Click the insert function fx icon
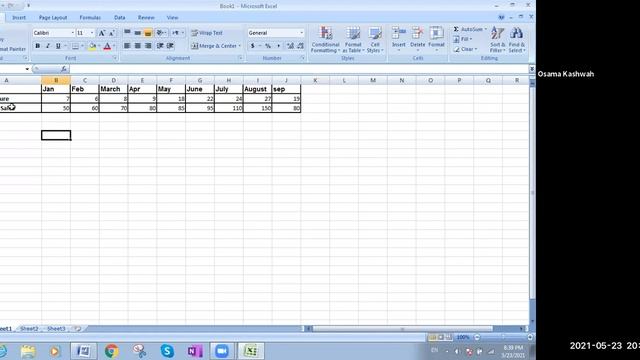This screenshot has height=360, width=640. tap(64, 69)
